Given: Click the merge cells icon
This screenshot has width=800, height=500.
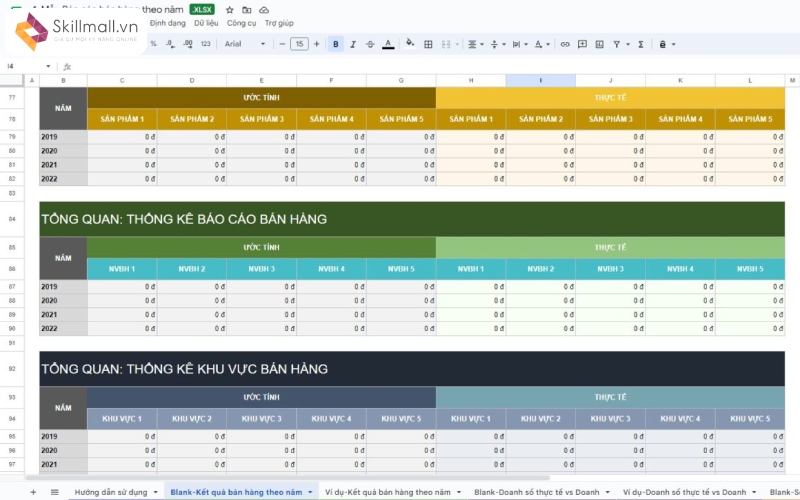Looking at the screenshot, I should [x=446, y=44].
